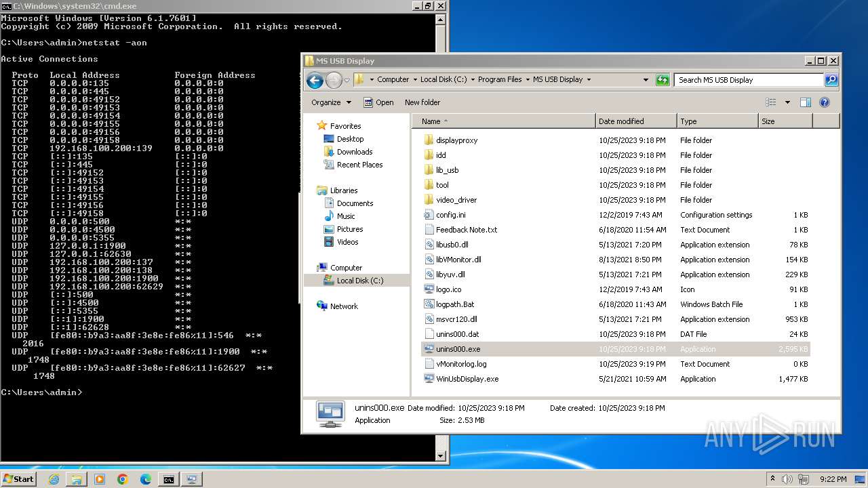
Task: Open the Organize dropdown menu
Action: (331, 102)
